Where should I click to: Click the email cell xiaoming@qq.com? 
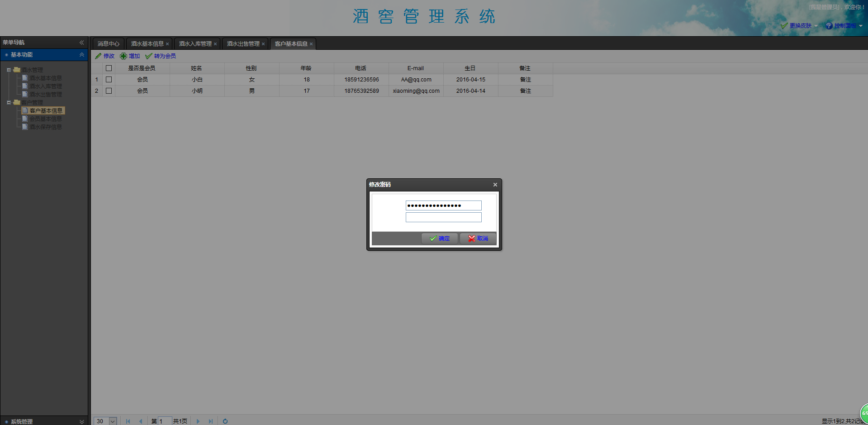[416, 91]
